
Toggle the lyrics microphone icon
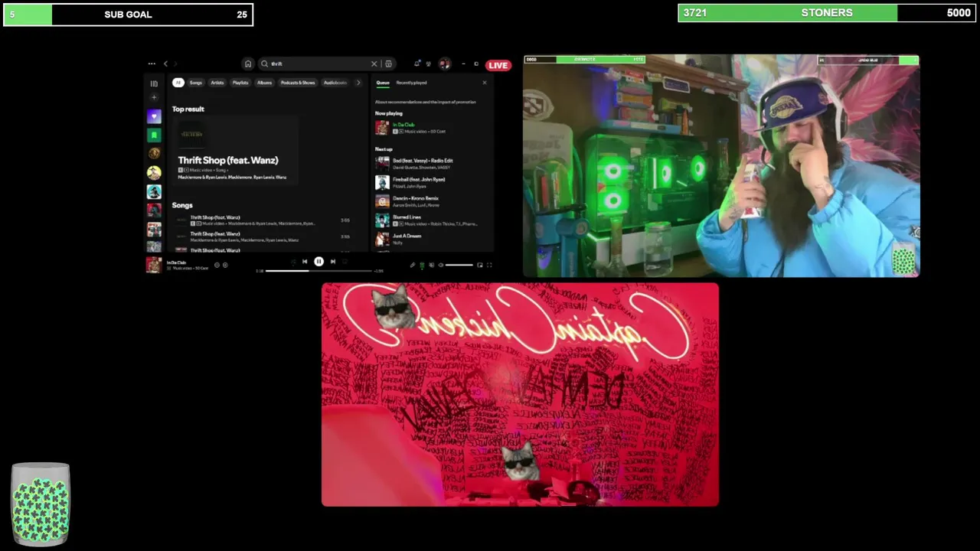[x=412, y=265]
